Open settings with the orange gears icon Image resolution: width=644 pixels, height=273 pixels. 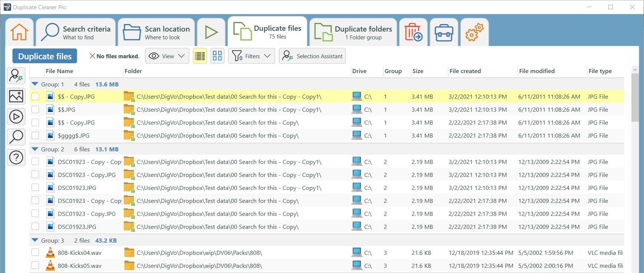[474, 32]
